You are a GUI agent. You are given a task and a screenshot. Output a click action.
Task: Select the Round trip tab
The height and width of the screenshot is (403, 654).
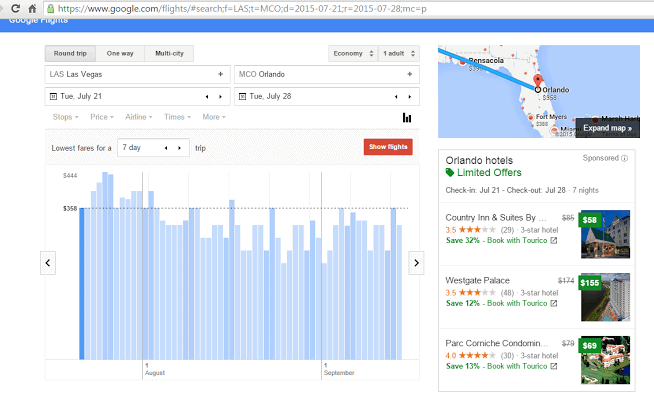pyautogui.click(x=70, y=53)
